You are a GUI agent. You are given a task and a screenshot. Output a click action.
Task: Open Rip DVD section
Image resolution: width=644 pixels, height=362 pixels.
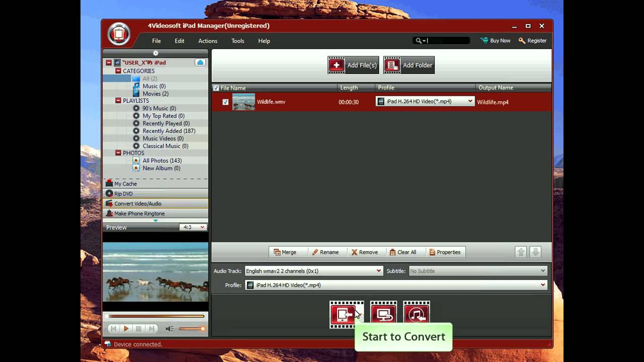(x=155, y=194)
